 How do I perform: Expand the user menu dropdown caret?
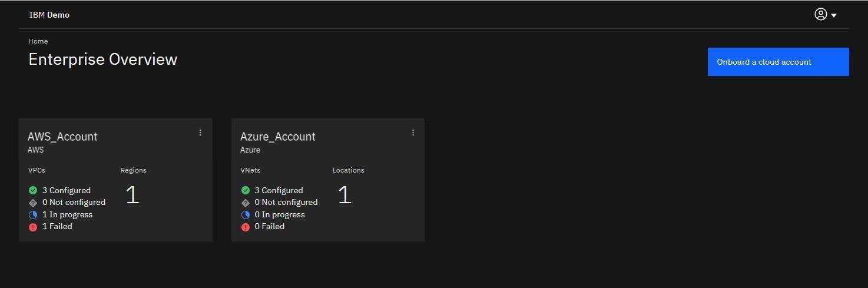coord(834,16)
